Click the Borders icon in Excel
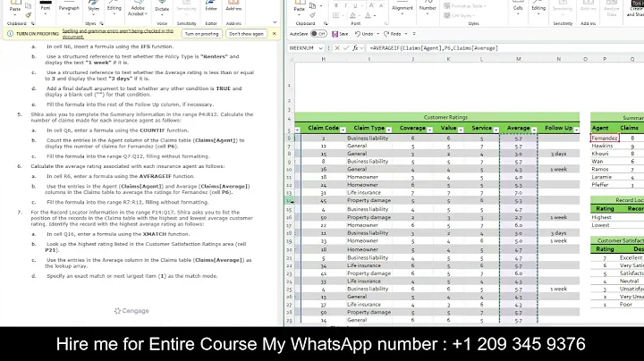This screenshot has width=644, height=361. [336, 15]
